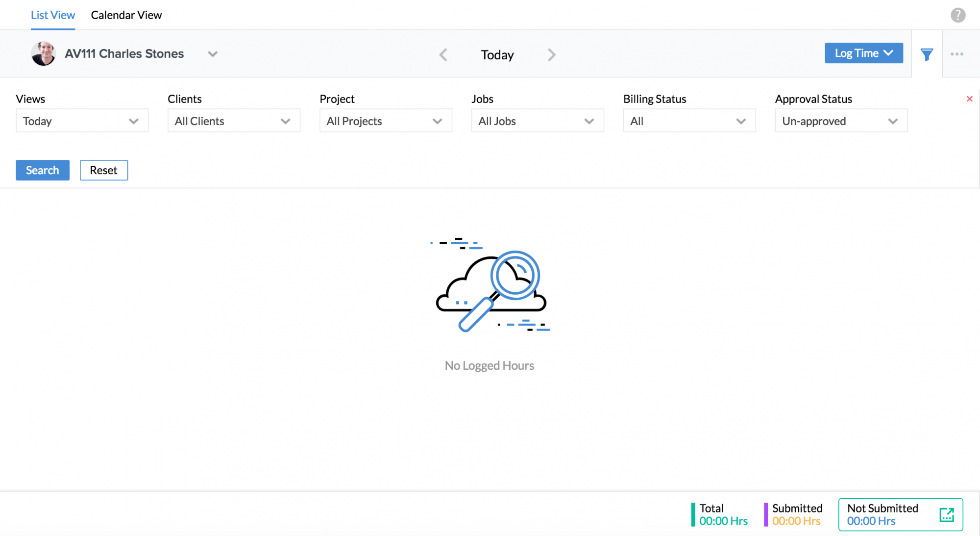980x536 pixels.
Task: Open the All Projects dropdown
Action: [x=386, y=121]
